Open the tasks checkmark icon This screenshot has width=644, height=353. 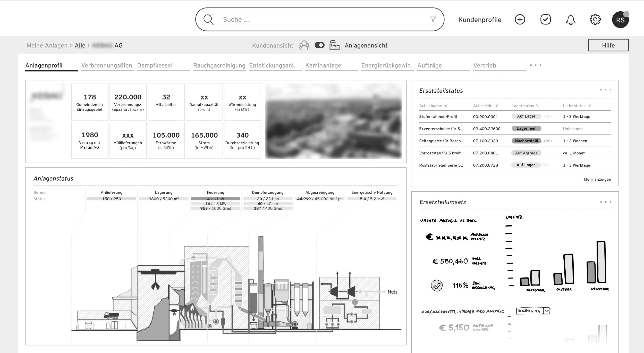coord(545,20)
